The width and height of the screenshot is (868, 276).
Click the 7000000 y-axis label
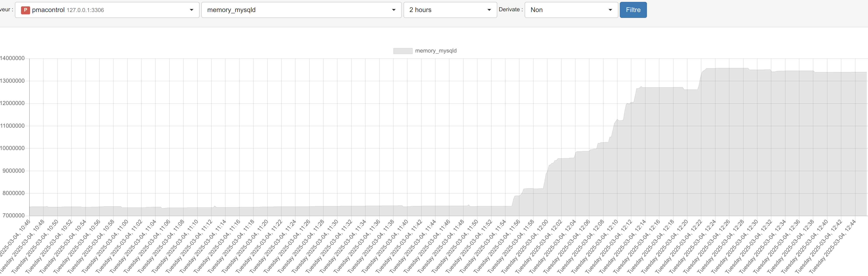coord(13,215)
